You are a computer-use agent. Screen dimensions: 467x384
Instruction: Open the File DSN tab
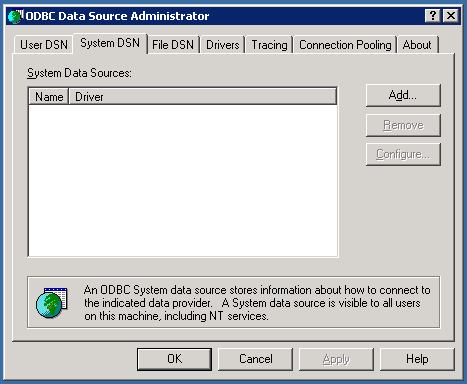point(173,45)
